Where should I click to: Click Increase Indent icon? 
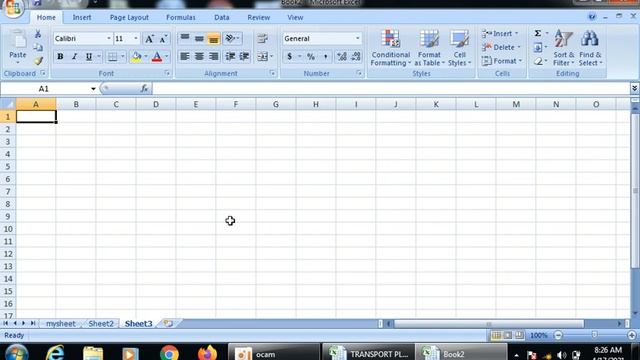point(244,56)
